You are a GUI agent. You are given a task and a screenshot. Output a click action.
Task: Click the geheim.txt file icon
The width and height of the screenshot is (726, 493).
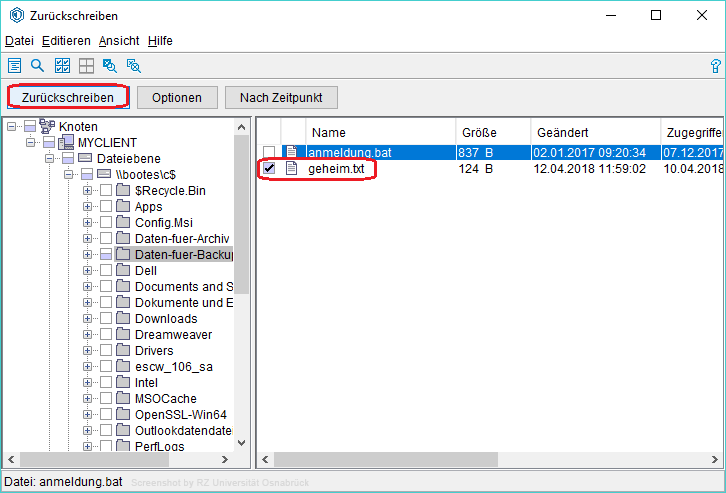[292, 169]
